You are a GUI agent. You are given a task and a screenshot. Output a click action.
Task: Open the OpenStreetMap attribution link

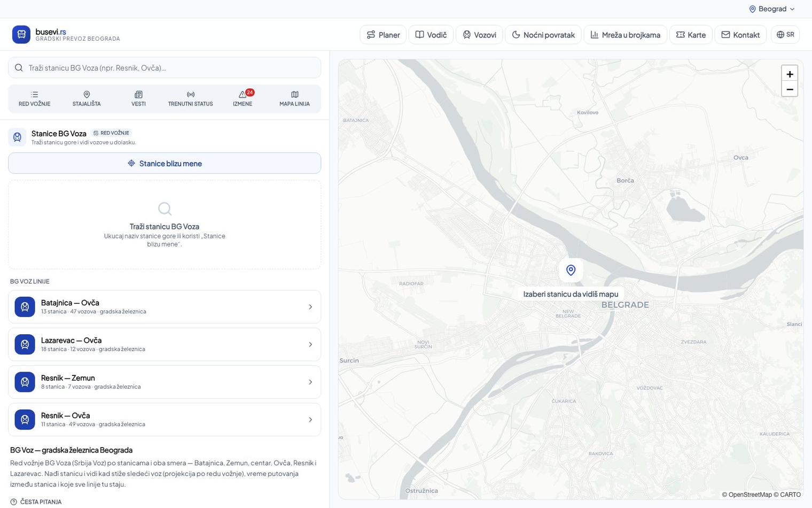point(750,495)
